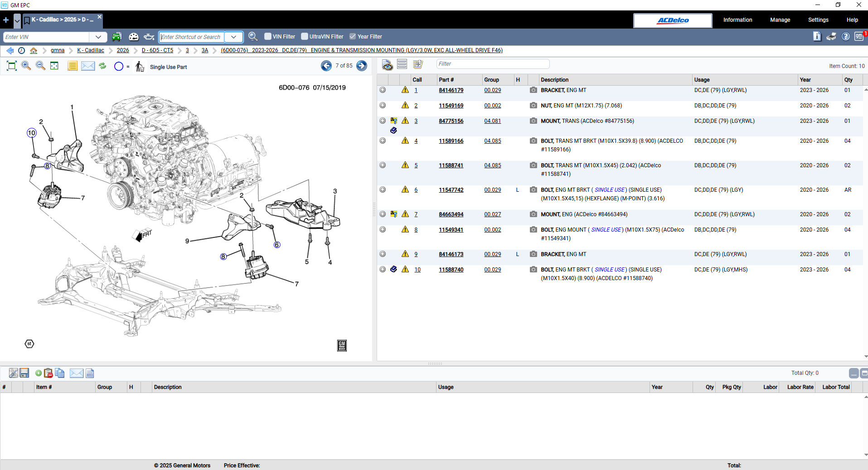Open the VIN entry dropdown arrow
Screen dimensions: 868x470
click(x=98, y=37)
